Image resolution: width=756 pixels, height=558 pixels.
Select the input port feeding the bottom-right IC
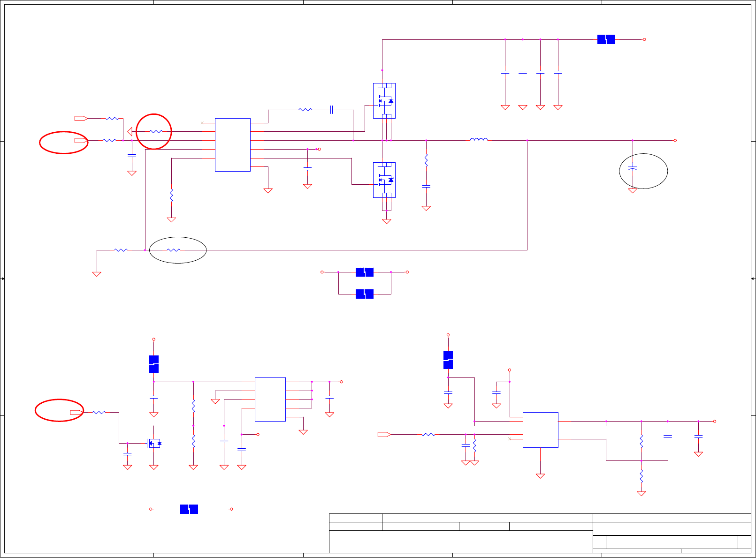[x=384, y=435]
